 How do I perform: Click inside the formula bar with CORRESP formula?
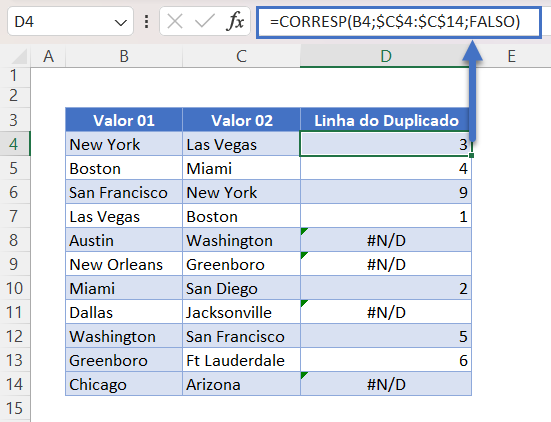399,22
